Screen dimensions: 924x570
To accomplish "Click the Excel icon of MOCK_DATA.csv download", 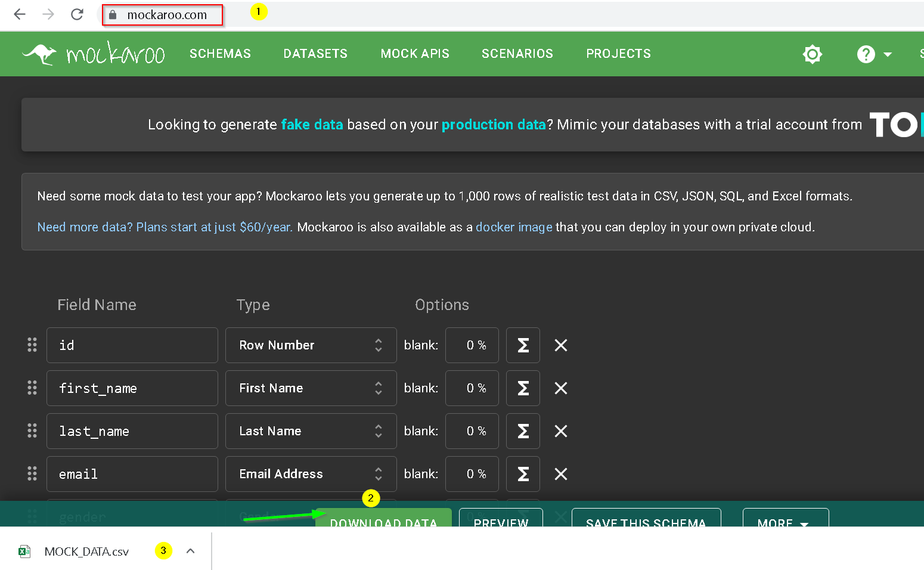I will [x=24, y=551].
